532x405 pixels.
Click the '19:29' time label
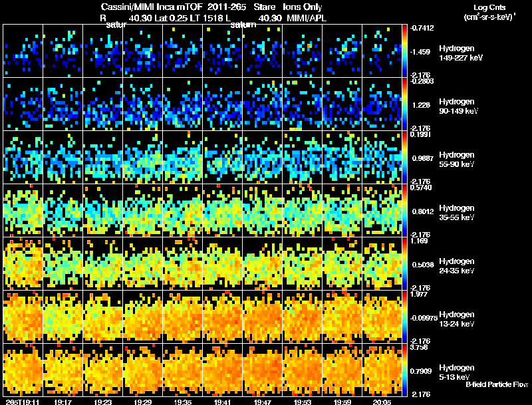click(x=143, y=402)
